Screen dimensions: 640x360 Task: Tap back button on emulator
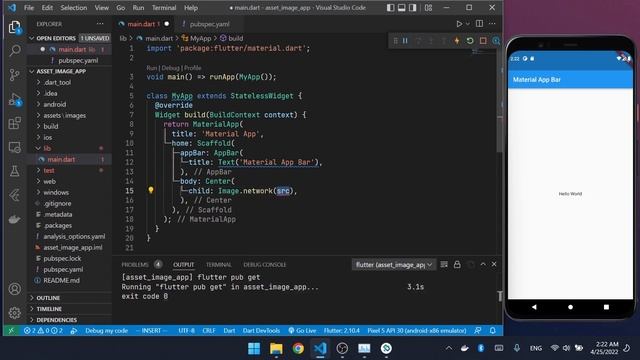point(534,307)
